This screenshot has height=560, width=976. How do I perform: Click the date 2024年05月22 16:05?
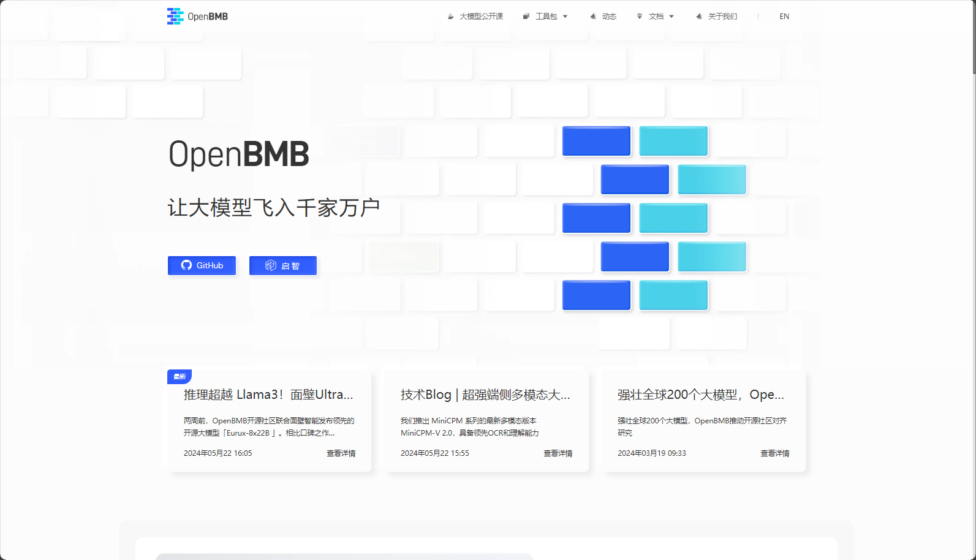[218, 453]
